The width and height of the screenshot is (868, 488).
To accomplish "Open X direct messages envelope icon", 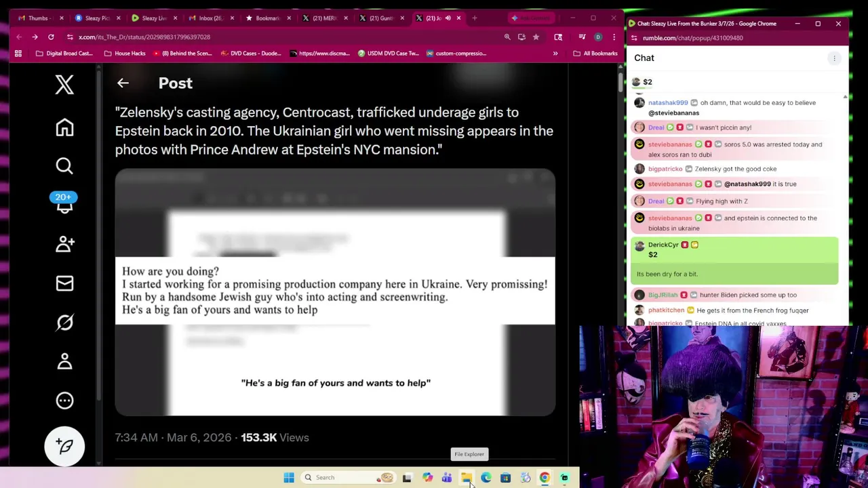I will (x=64, y=283).
